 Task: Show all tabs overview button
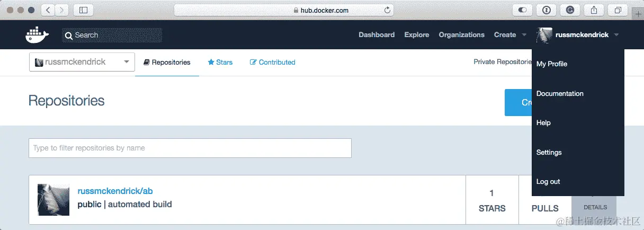(618, 10)
